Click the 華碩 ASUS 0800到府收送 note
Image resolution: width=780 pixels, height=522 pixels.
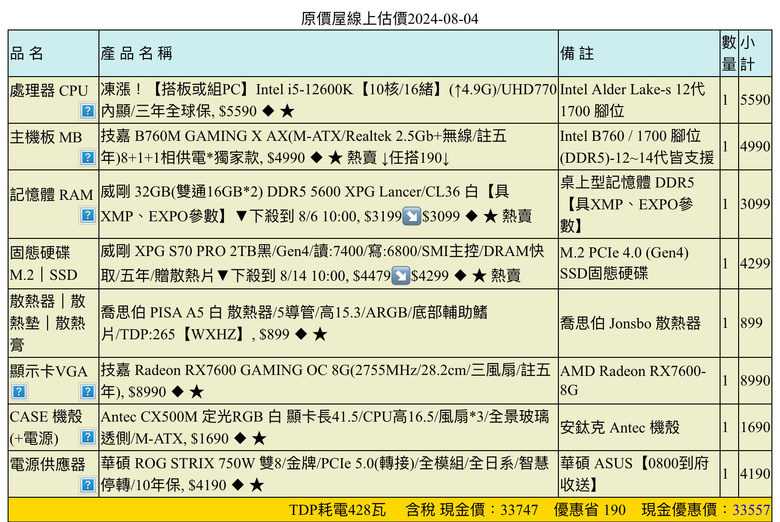coord(634,474)
